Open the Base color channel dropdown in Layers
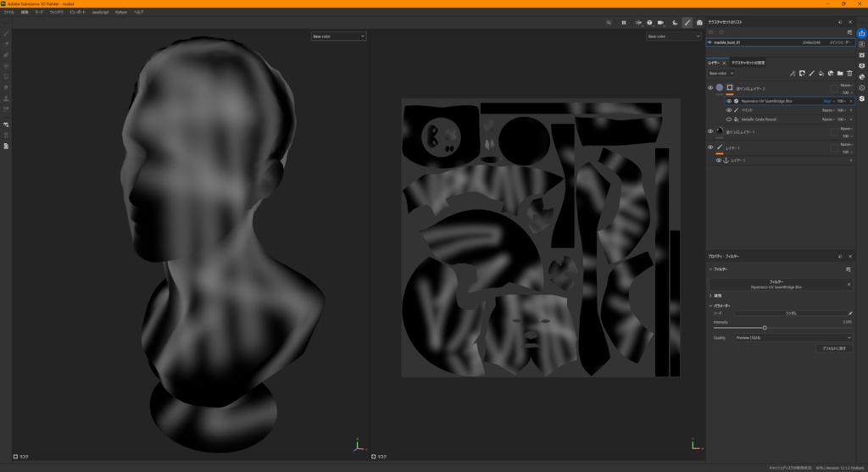This screenshot has height=472, width=868. tap(721, 73)
